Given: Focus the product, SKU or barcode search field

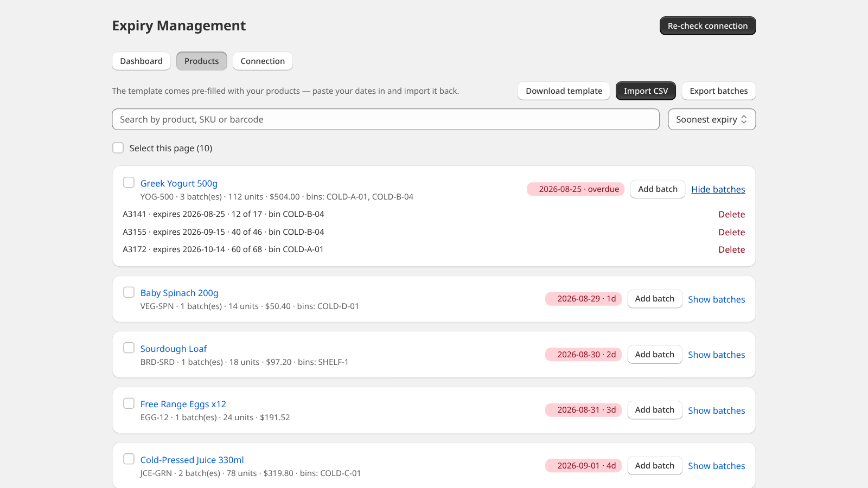Looking at the screenshot, I should [386, 119].
